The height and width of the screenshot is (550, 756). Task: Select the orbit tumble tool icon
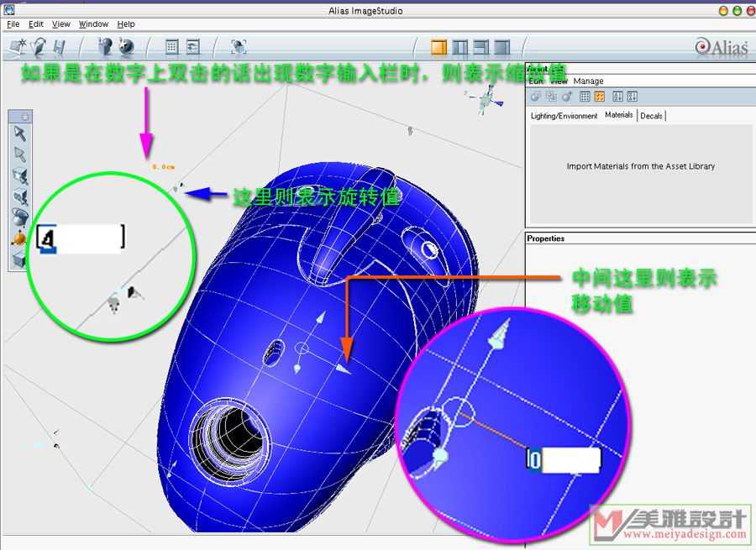coord(20,217)
